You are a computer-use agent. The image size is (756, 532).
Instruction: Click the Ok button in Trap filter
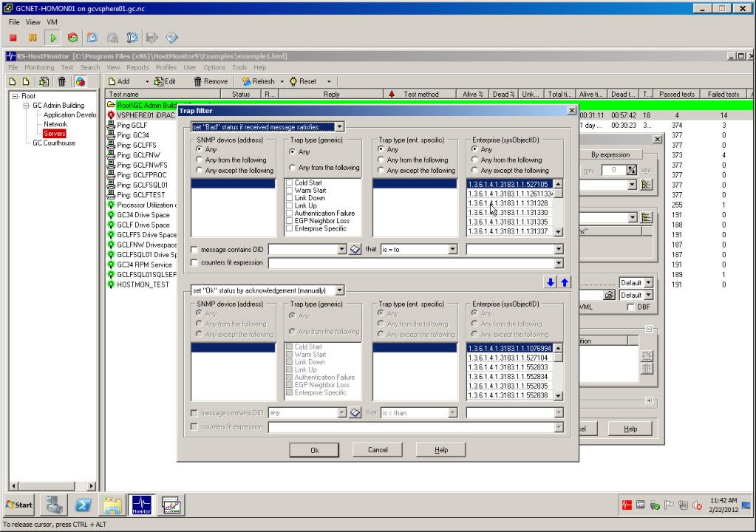point(314,450)
